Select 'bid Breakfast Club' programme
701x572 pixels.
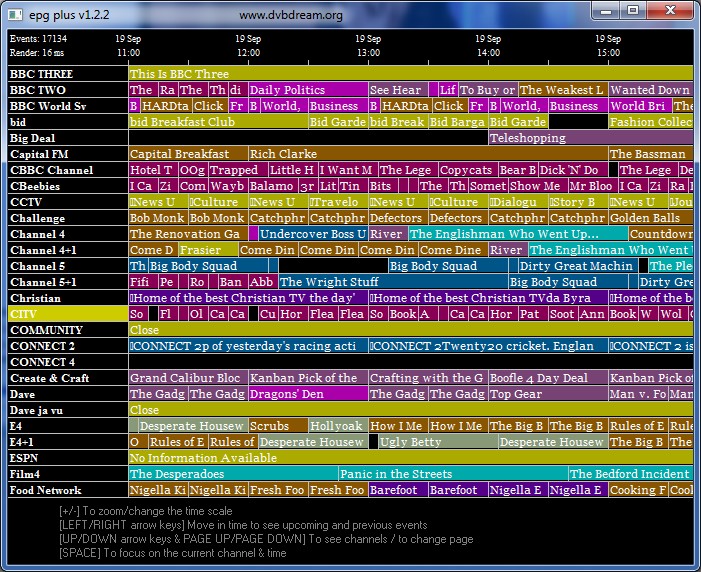(x=218, y=122)
